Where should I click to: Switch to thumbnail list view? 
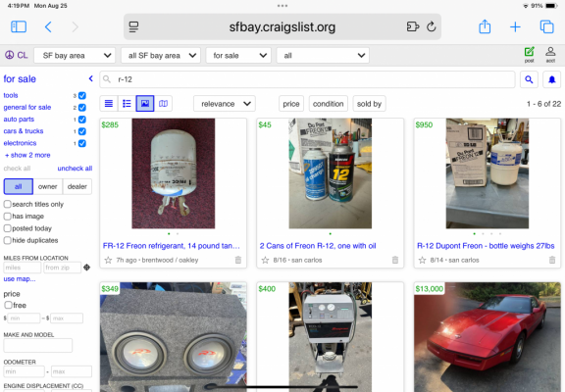click(x=127, y=104)
